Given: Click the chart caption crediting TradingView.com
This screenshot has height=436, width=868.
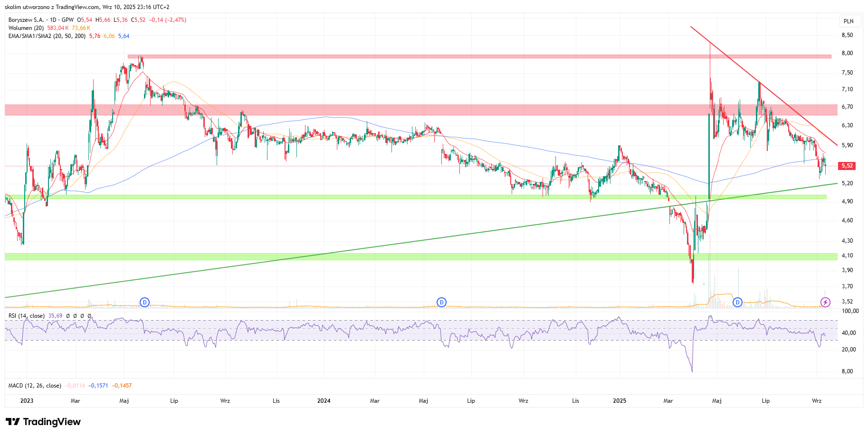Looking at the screenshot, I should tap(87, 7).
